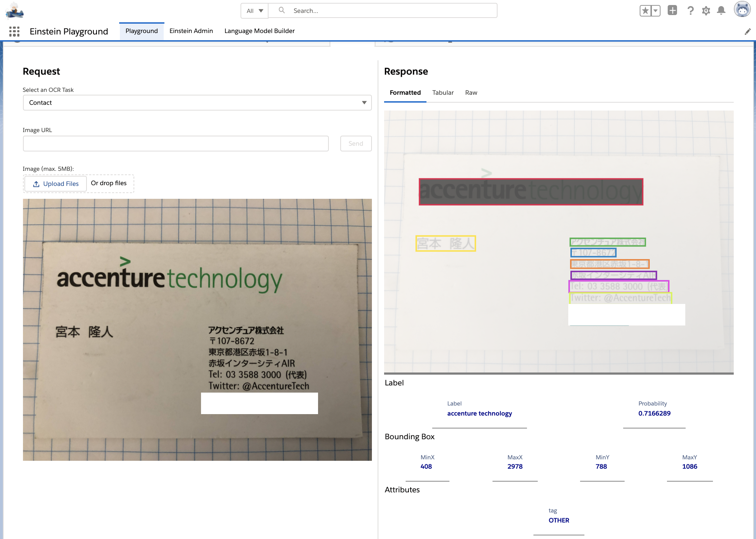Click the global actions plus icon
Screen dimensions: 756x539
[x=672, y=10]
